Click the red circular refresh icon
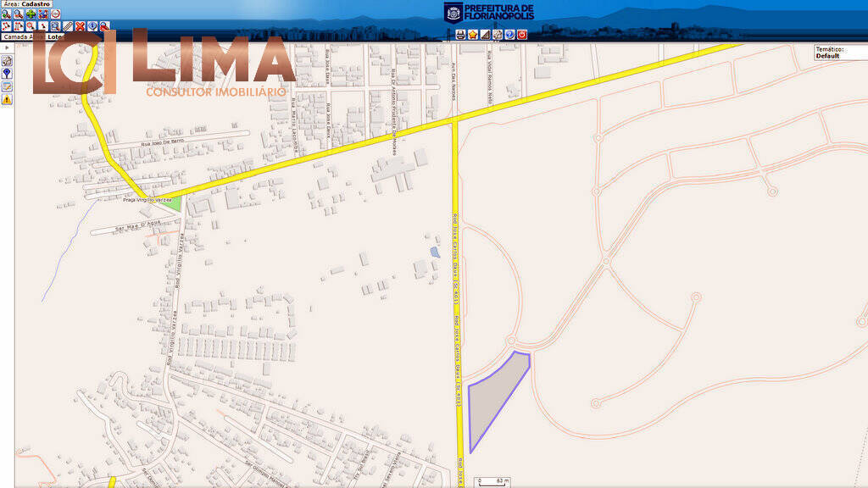 56,14
